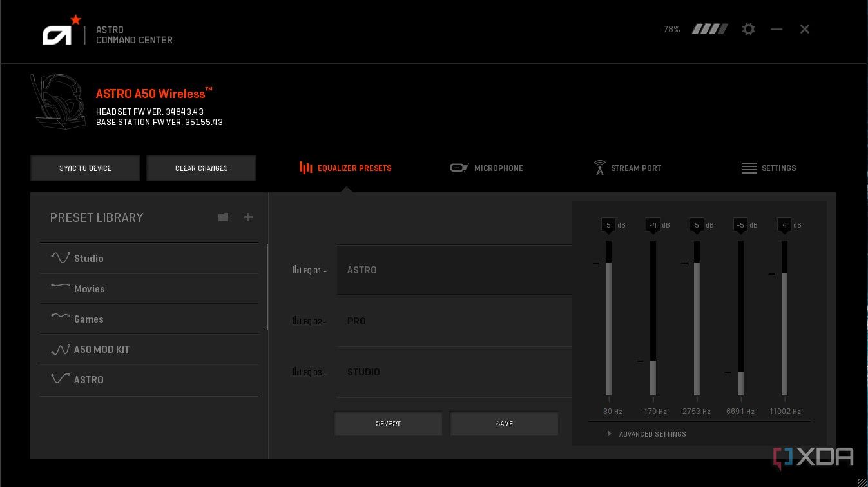Select EQ 02 PRO slot

(x=454, y=321)
